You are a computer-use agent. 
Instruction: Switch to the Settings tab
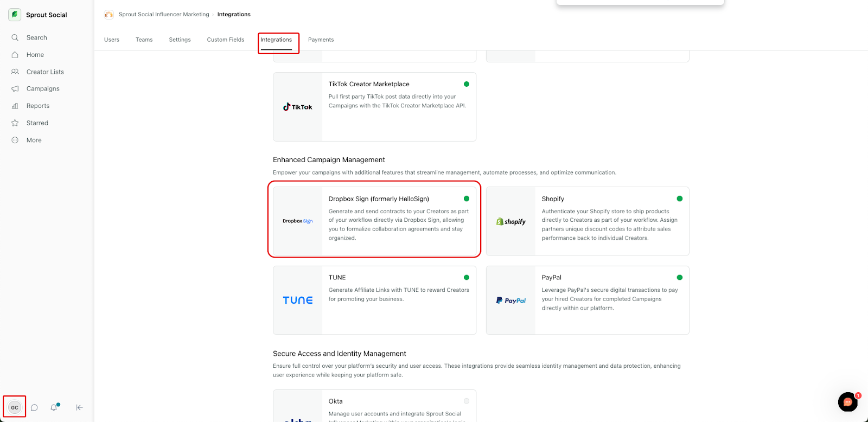click(180, 40)
